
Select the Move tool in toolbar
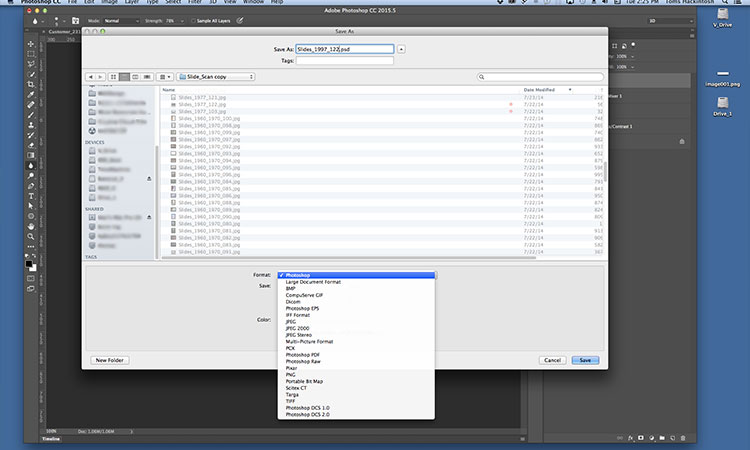pyautogui.click(x=31, y=44)
